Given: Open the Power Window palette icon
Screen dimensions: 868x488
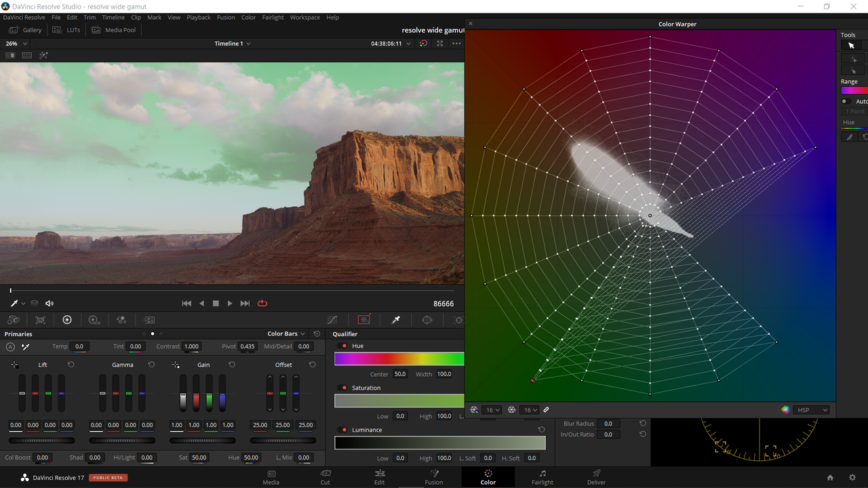Looking at the screenshot, I should 427,320.
